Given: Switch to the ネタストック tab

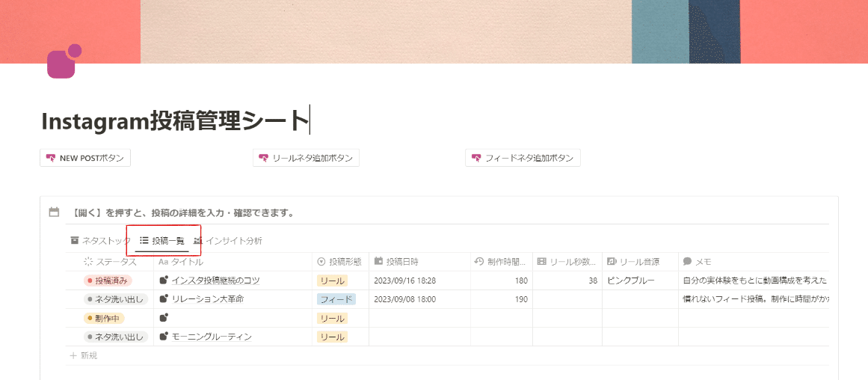Looking at the screenshot, I should click(100, 240).
